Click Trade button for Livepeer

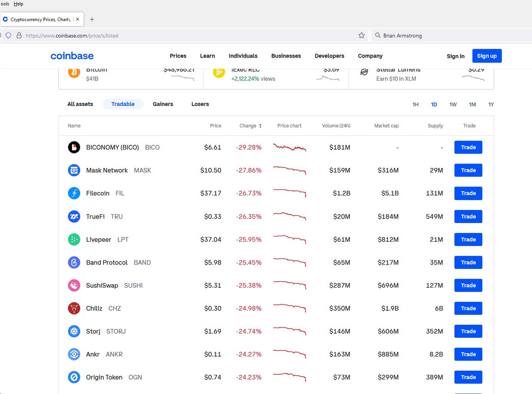[x=468, y=239]
